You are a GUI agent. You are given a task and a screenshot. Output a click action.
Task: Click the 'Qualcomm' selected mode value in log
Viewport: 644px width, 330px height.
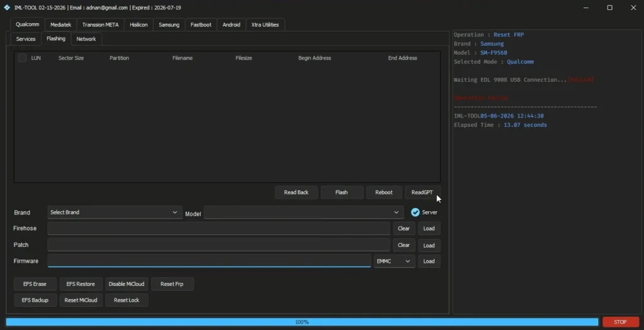[520, 62]
